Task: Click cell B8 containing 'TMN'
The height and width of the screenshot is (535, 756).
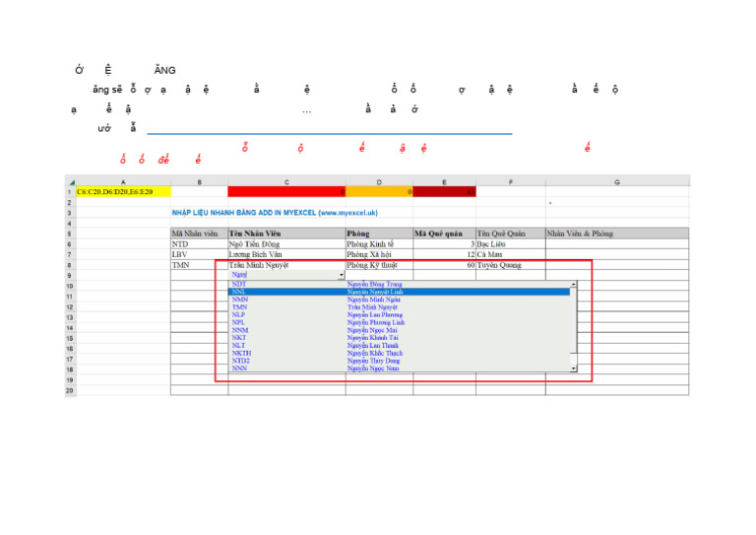Action: (200, 265)
